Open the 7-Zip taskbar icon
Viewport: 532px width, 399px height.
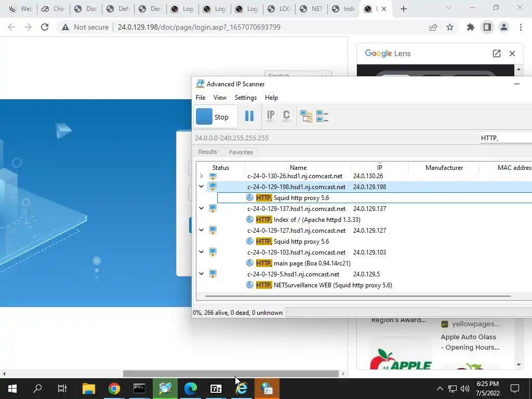click(216, 389)
